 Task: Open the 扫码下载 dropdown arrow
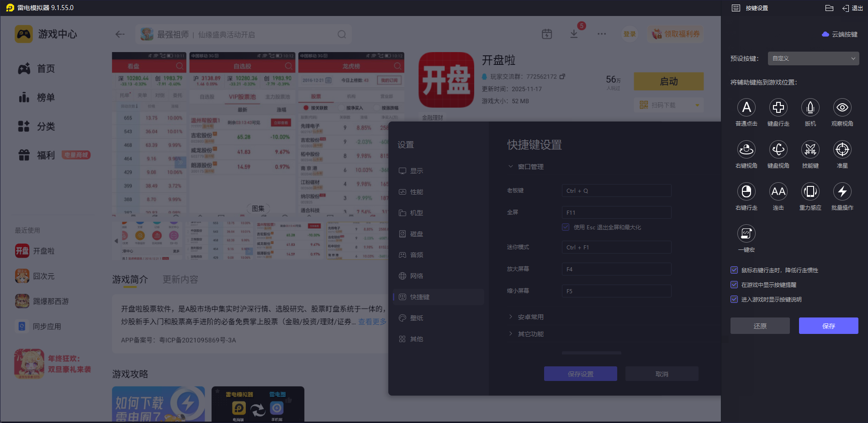click(697, 105)
